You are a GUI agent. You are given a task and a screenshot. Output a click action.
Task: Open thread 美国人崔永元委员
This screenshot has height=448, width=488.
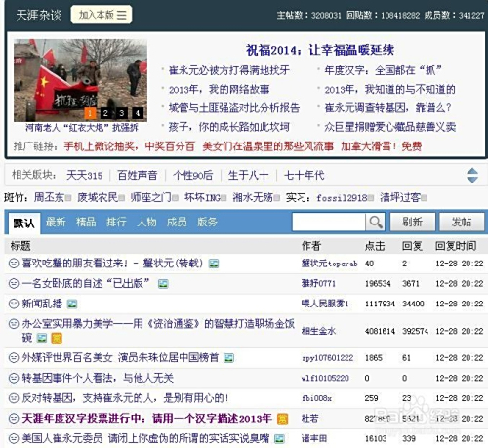tap(145, 438)
